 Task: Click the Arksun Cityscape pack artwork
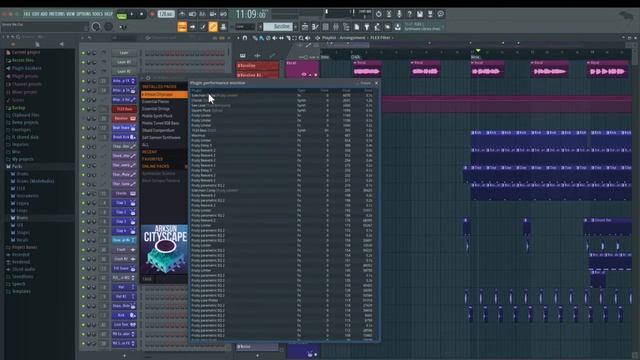pyautogui.click(x=164, y=249)
